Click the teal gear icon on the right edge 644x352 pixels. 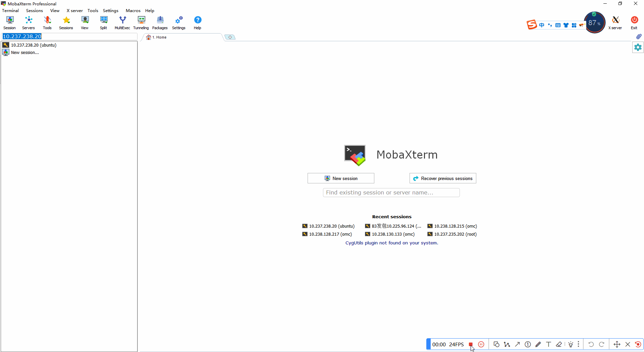638,48
